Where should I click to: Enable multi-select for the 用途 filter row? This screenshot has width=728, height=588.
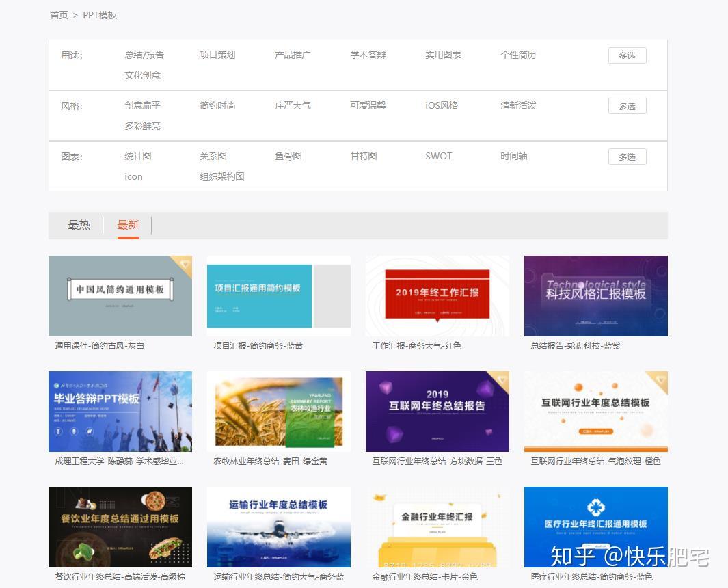click(x=626, y=55)
